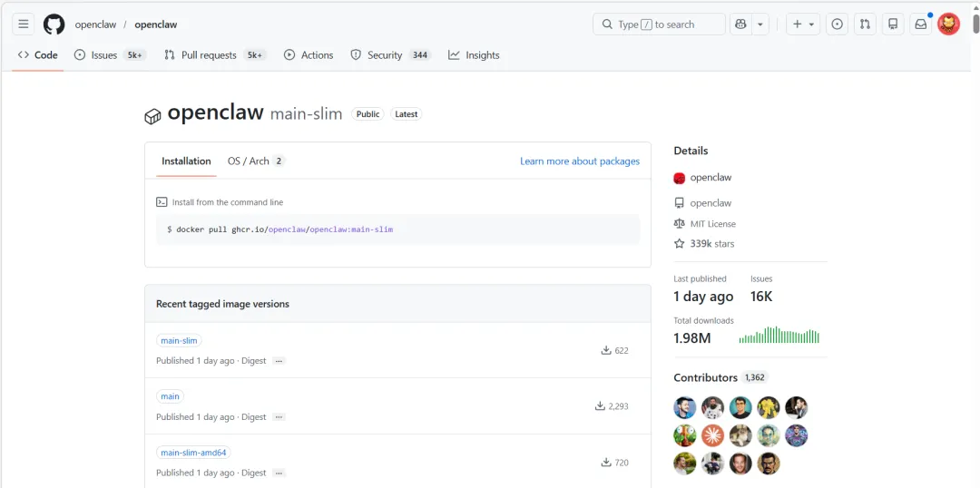Click the total downloads bar chart
This screenshot has height=488, width=980.
coord(779,335)
